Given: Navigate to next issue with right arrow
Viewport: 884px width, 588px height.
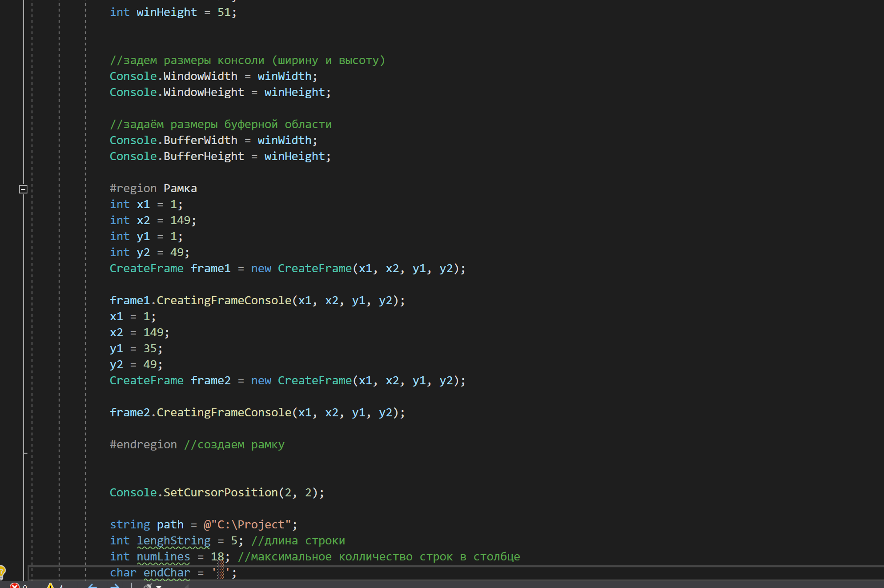Looking at the screenshot, I should point(115,586).
